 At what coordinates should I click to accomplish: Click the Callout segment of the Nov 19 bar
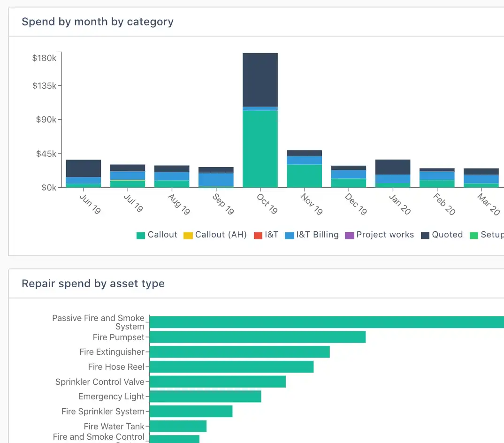(305, 176)
